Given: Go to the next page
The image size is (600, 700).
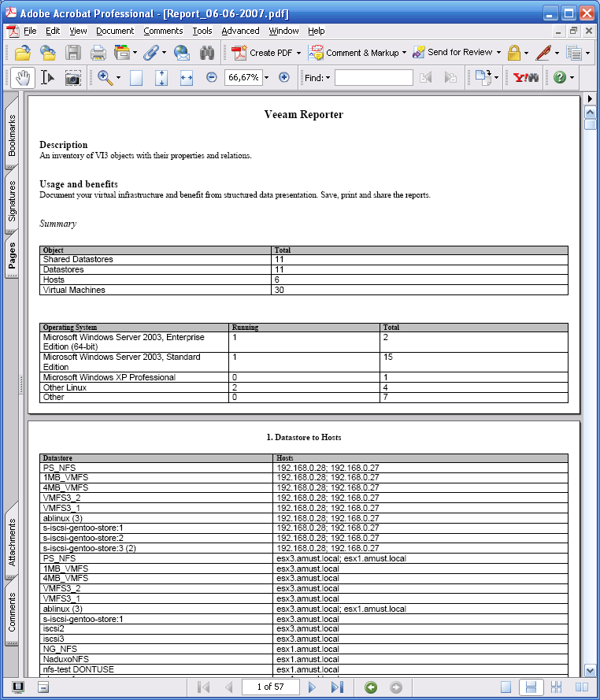Looking at the screenshot, I should coord(312,687).
